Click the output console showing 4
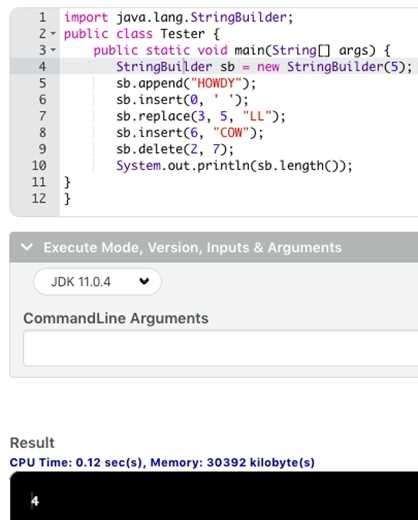Image resolution: width=418 pixels, height=520 pixels. pos(214,496)
